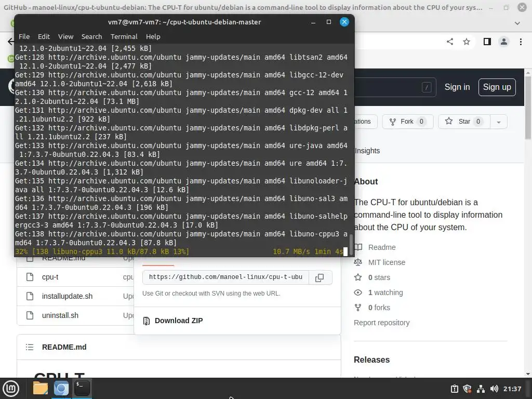Click the apt progress line in terminal

[x=181, y=251]
